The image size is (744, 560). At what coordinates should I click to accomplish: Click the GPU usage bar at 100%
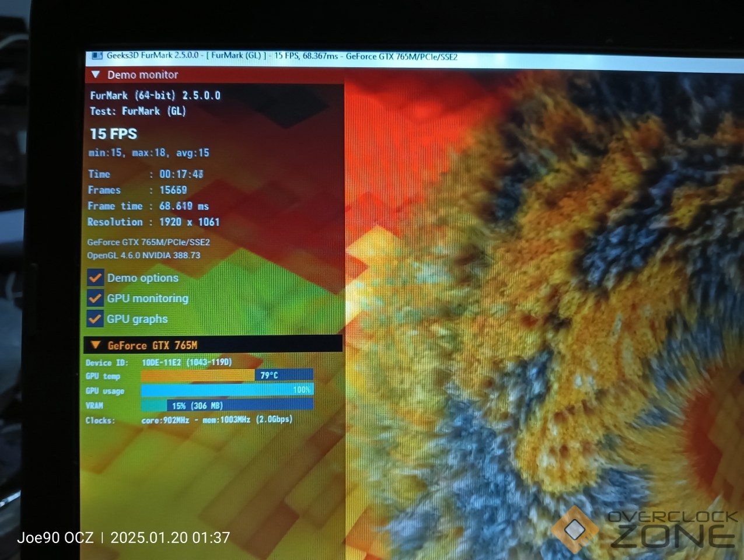pyautogui.click(x=227, y=390)
